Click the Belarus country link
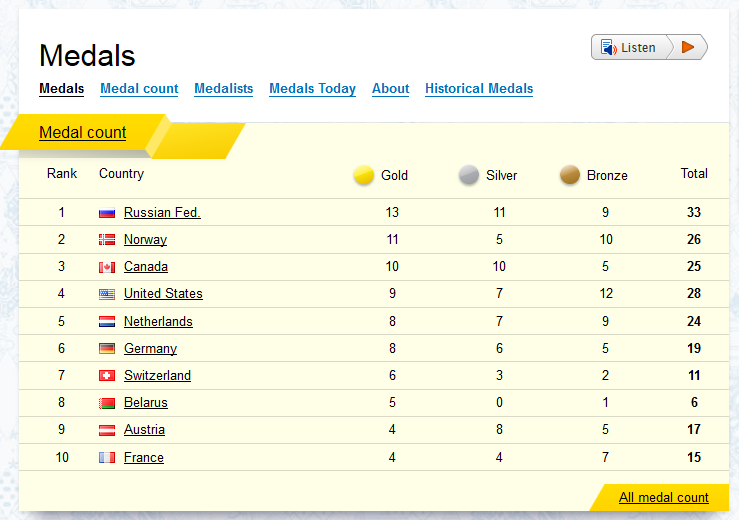This screenshot has height=520, width=739. (x=146, y=403)
